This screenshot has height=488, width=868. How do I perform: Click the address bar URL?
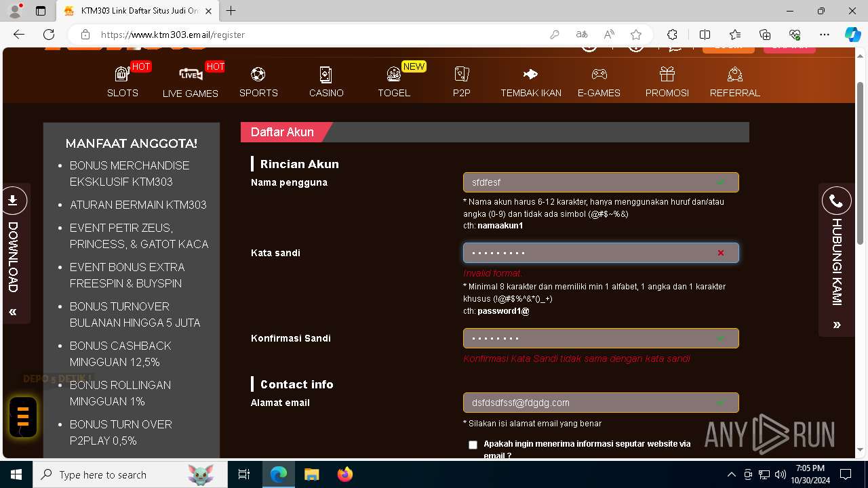coord(173,35)
